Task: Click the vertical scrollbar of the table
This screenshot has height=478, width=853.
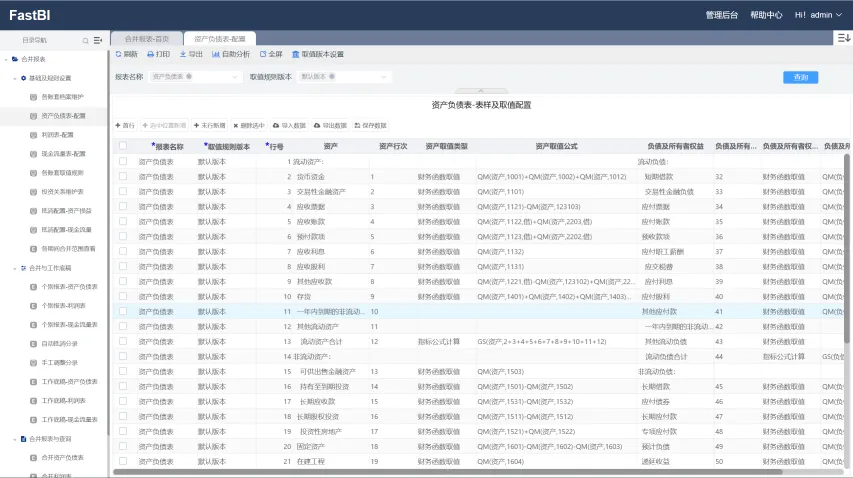Action: click(x=846, y=248)
